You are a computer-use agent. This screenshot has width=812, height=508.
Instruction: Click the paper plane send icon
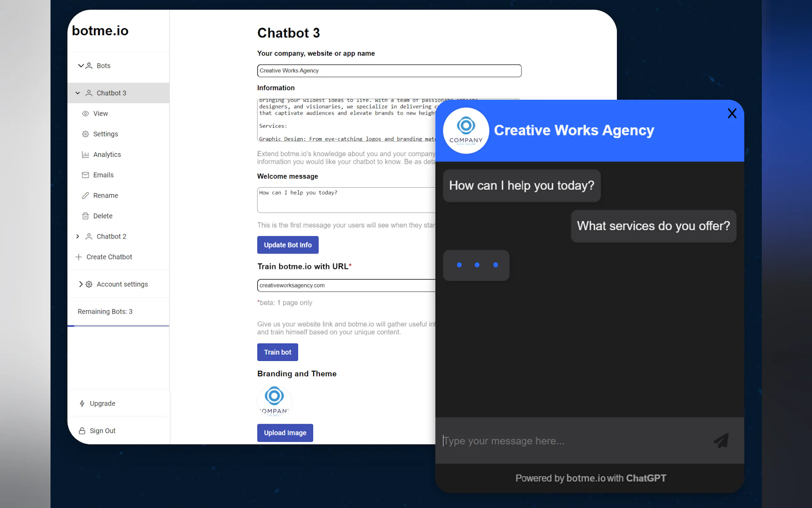(x=721, y=441)
